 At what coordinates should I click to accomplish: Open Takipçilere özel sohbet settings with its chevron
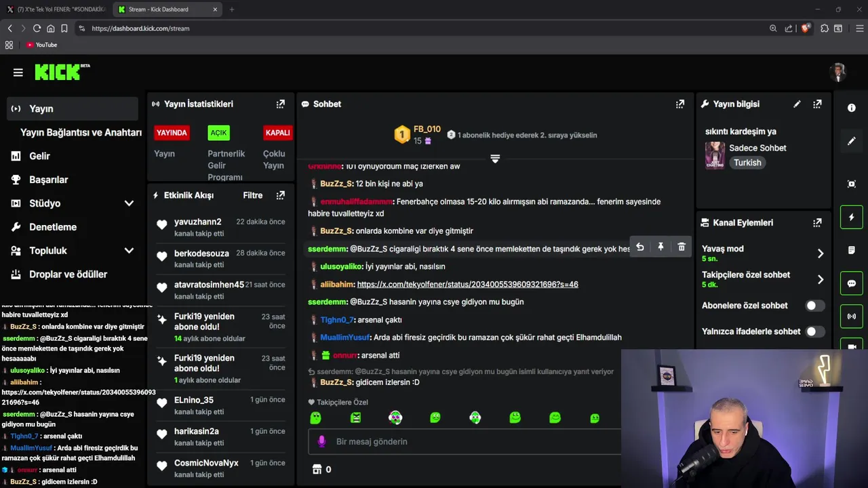[x=820, y=279]
